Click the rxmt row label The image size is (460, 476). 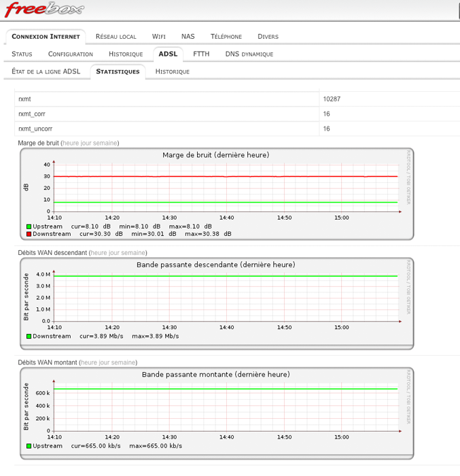[24, 99]
